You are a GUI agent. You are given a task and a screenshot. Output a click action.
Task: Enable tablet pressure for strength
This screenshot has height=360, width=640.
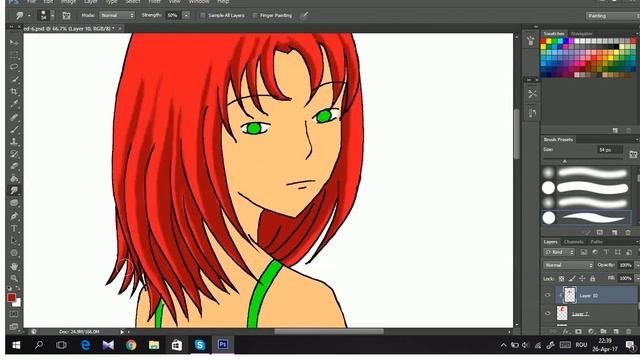coord(304,16)
